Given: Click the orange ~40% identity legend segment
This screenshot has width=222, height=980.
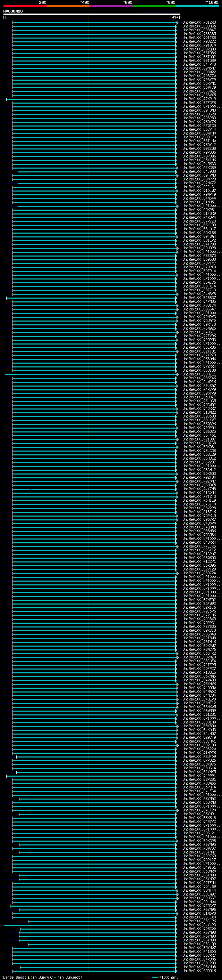Looking at the screenshot, I should [68, 6].
